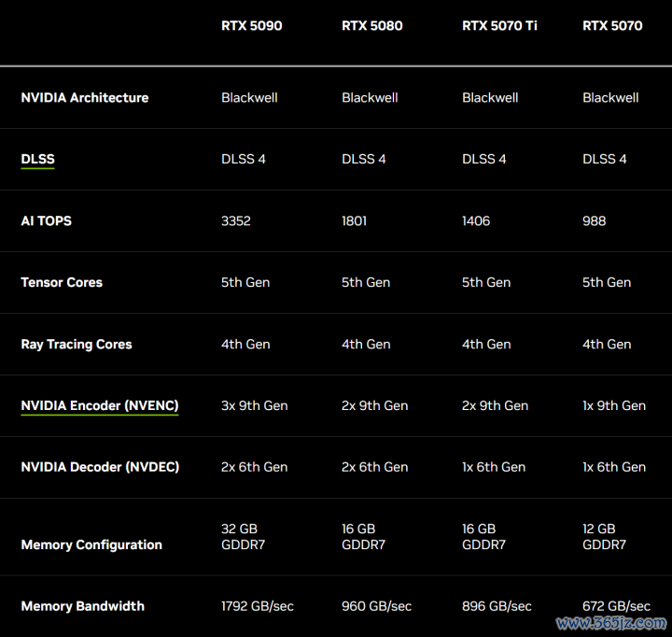The height and width of the screenshot is (637, 672).
Task: Click the 988 AI TOPS value
Action: pyautogui.click(x=594, y=221)
